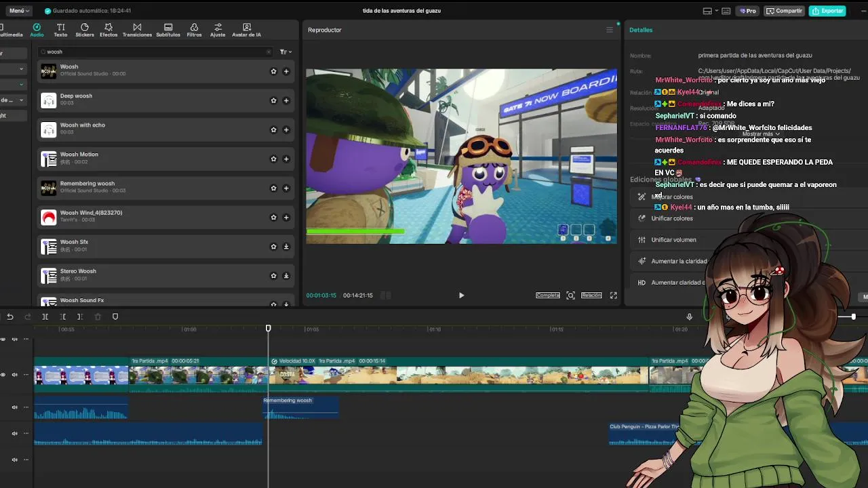Open the Texto tool tab
Screen dimensions: 868x488
coord(60,30)
